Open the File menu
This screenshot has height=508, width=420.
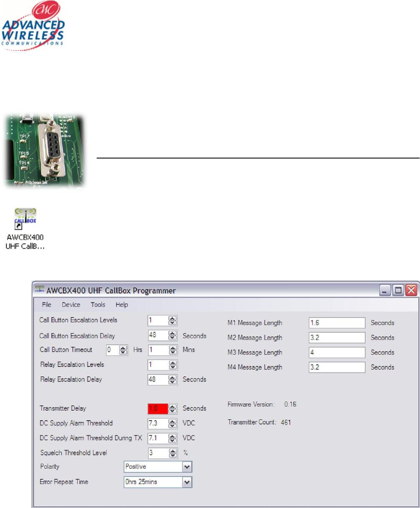point(47,305)
